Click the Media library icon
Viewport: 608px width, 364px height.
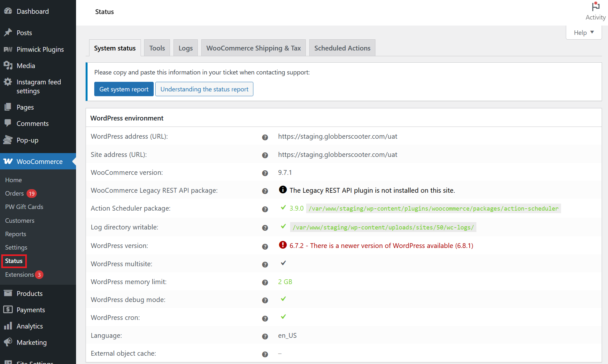coord(8,65)
